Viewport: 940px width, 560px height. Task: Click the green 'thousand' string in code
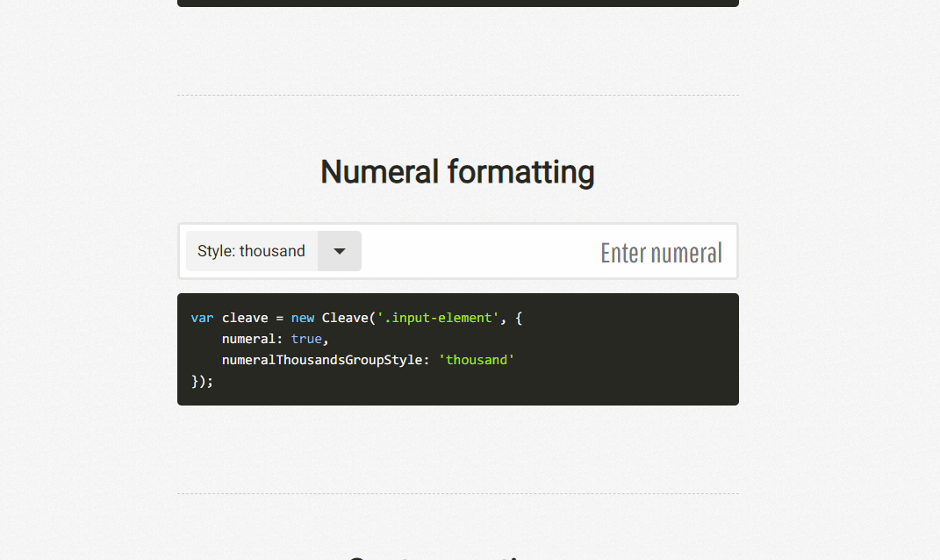point(477,360)
